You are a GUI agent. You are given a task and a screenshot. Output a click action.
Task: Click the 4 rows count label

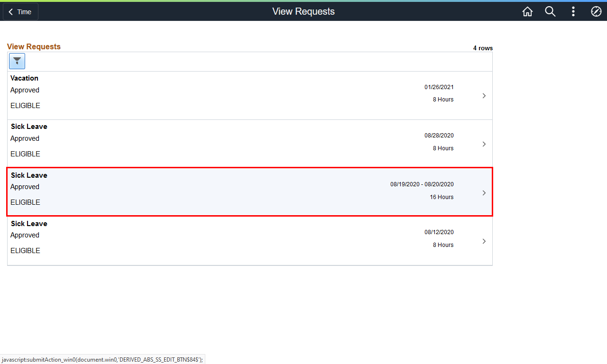coord(483,48)
